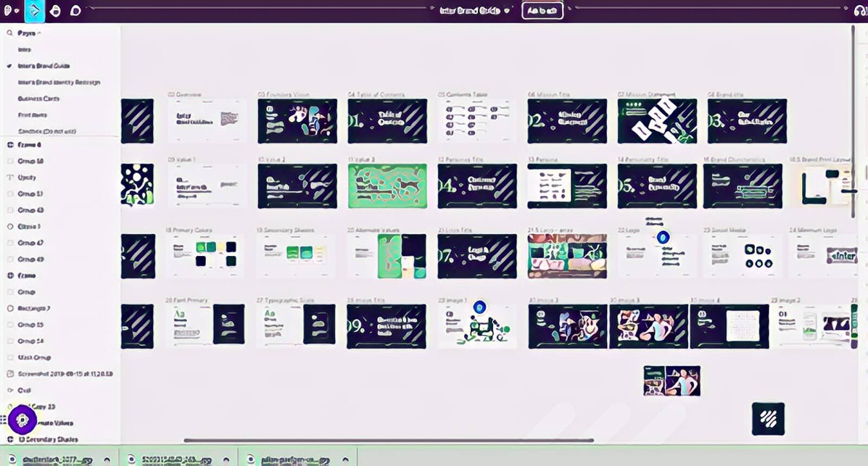Select the green 11 Value 3 frame
Image resolution: width=868 pixels, height=466 pixels.
[x=387, y=186]
